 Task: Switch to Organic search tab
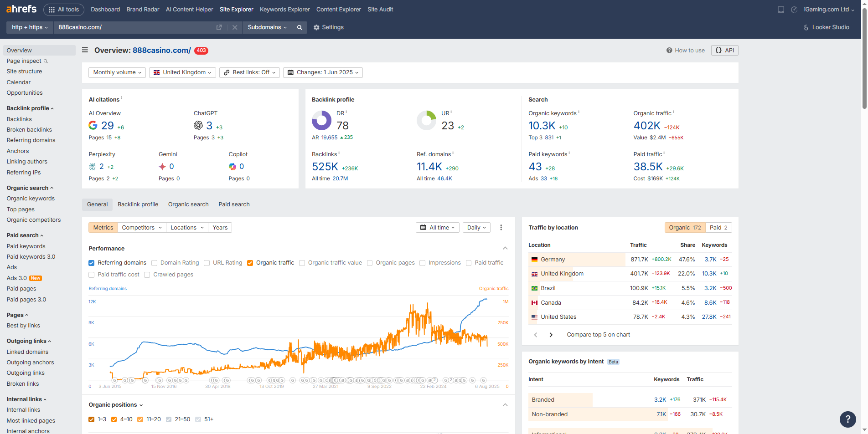pos(188,204)
